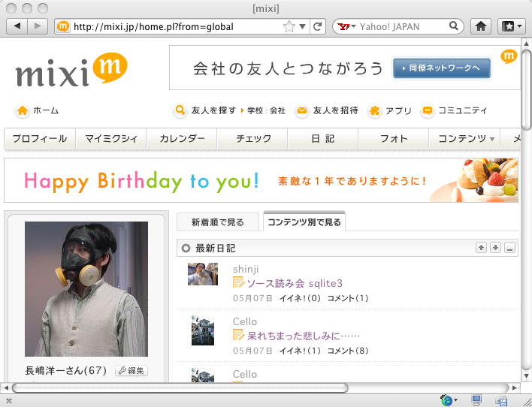Go back with the browser back arrow
The image size is (532, 407).
(17, 26)
